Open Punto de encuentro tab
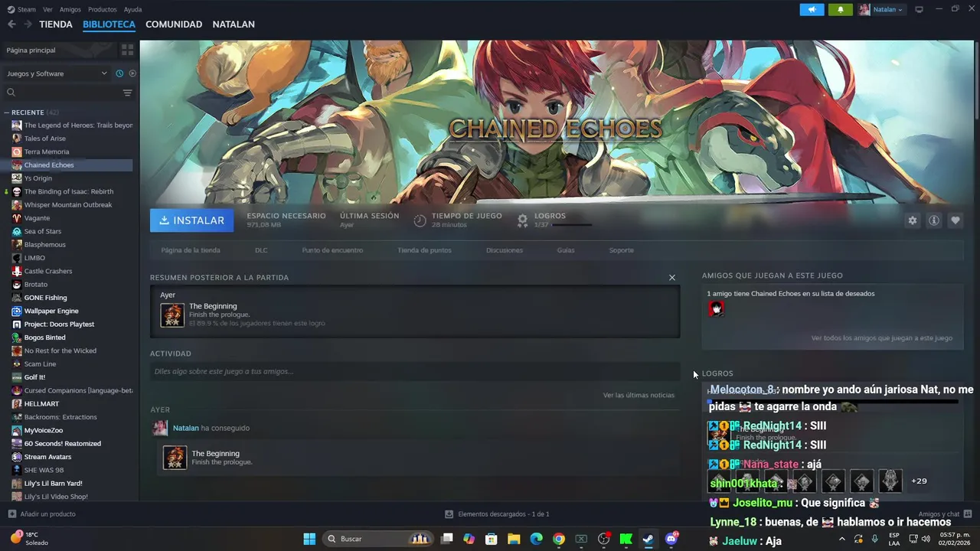 point(332,250)
